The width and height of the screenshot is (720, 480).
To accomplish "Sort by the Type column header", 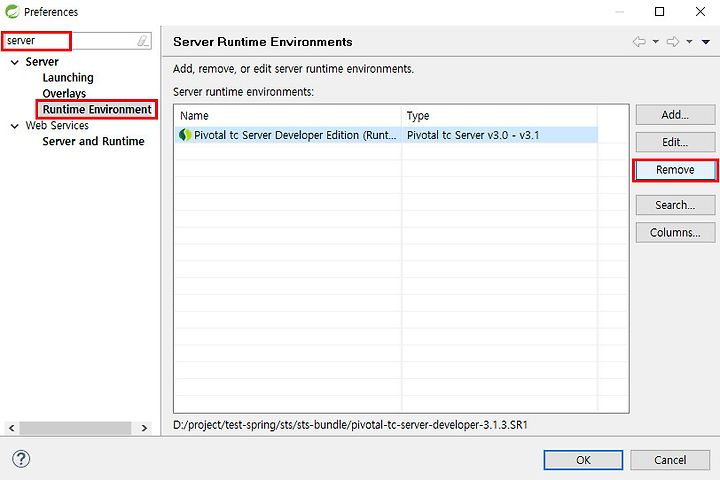I will [x=500, y=116].
